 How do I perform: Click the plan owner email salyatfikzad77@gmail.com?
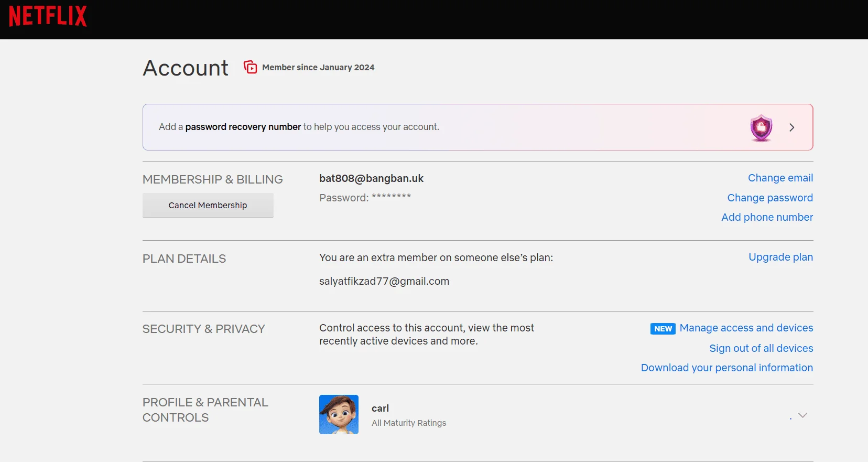click(x=384, y=281)
